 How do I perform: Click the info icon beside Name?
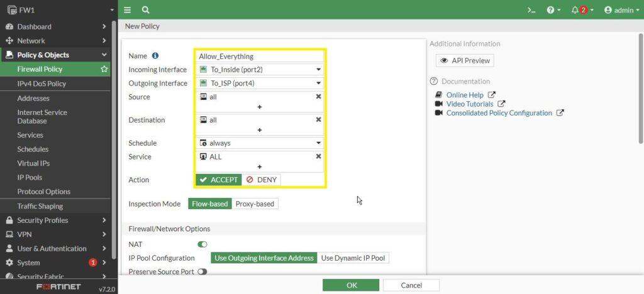155,56
